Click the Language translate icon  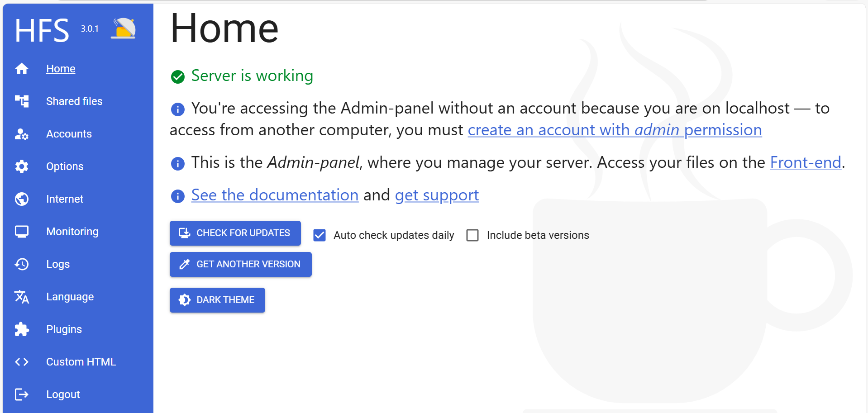tap(22, 297)
